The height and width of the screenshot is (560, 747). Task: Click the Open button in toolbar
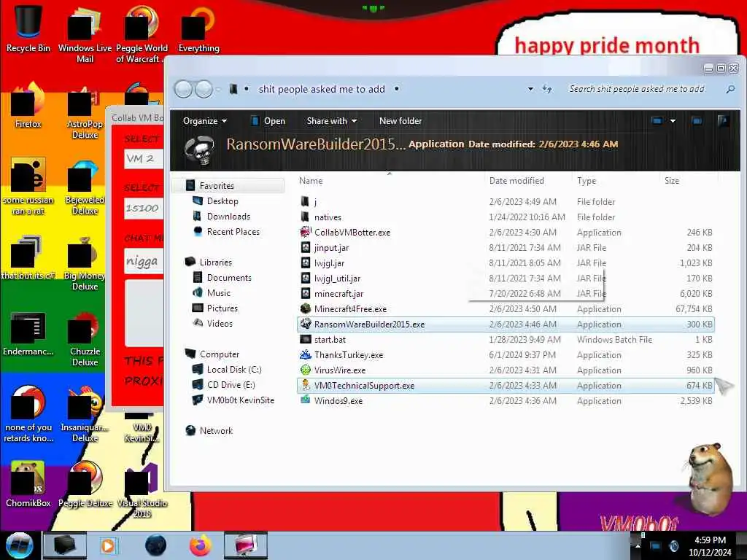(x=268, y=121)
